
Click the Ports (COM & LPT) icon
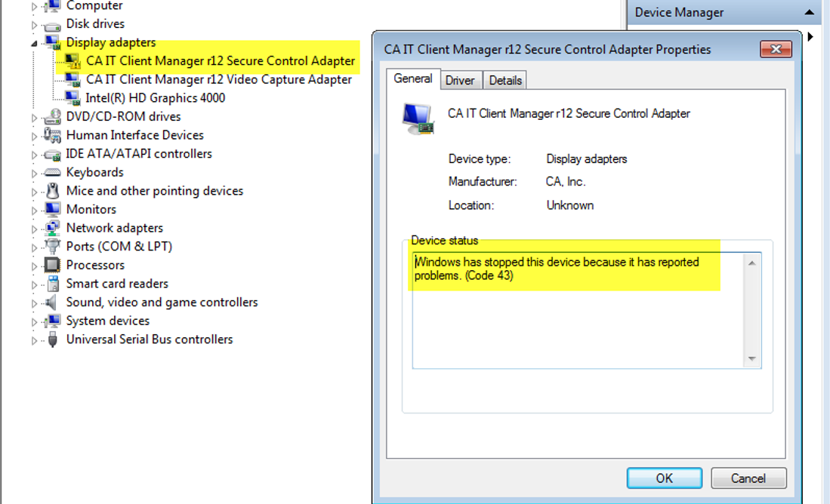pyautogui.click(x=52, y=247)
